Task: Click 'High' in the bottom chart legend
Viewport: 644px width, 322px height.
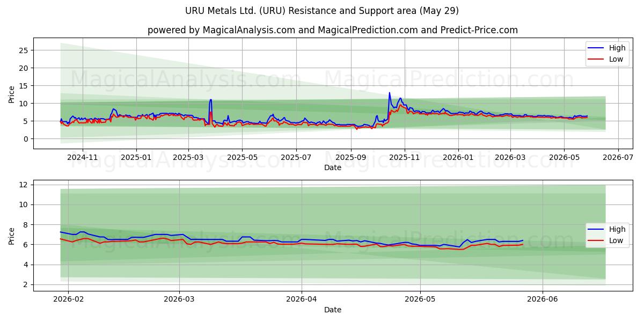Action: coord(617,229)
